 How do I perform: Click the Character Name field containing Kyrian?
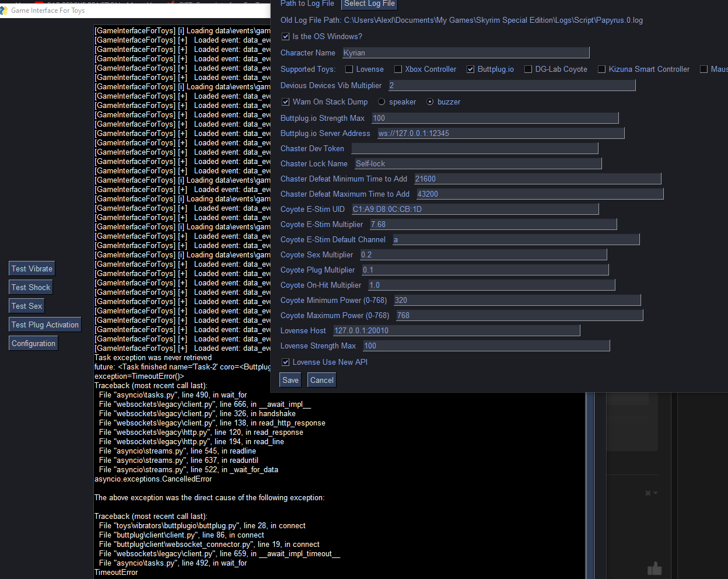(466, 53)
